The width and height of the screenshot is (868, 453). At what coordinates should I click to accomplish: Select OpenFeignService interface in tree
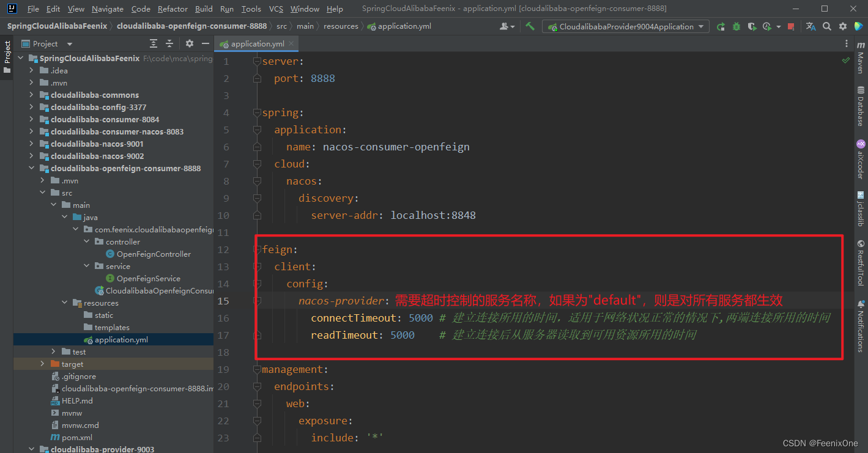[x=148, y=278]
